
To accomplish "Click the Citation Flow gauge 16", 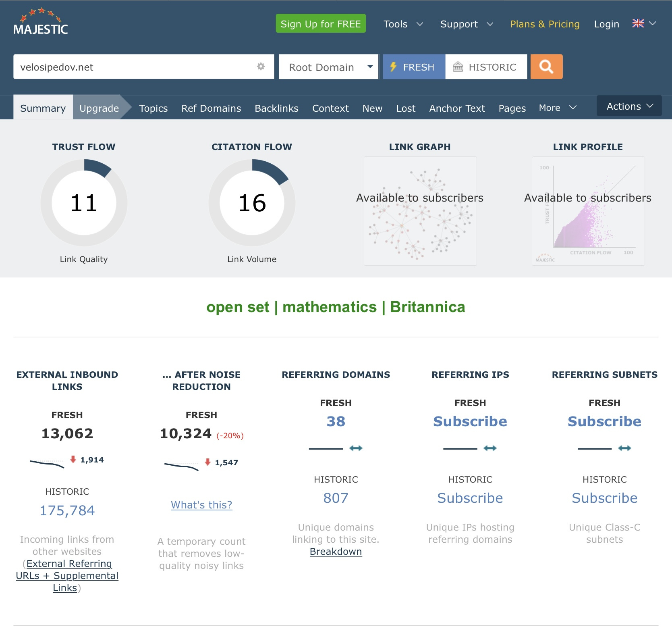I will point(252,202).
